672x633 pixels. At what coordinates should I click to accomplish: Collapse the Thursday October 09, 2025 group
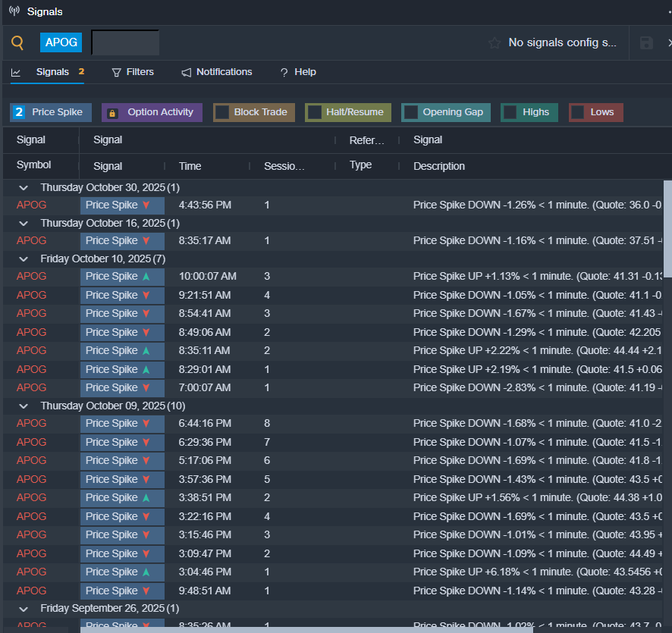24,406
